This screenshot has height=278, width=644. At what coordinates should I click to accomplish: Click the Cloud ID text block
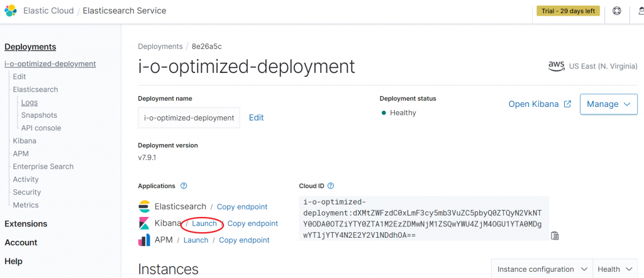click(424, 219)
